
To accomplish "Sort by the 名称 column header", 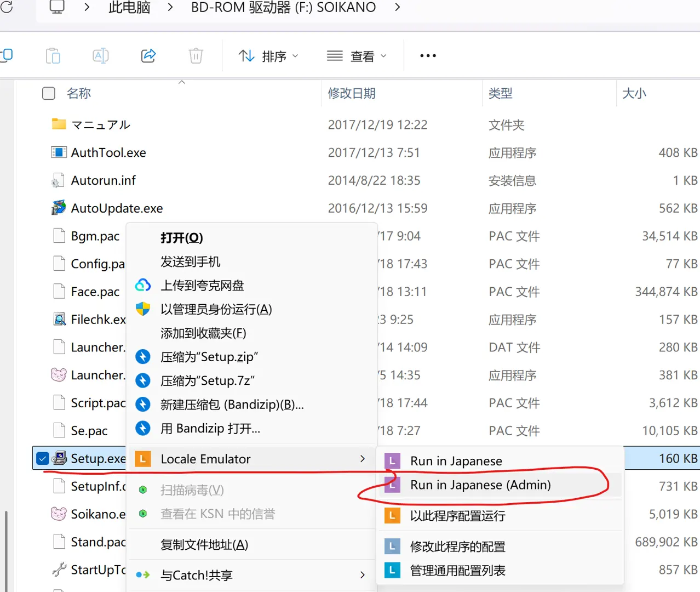I will pyautogui.click(x=79, y=93).
